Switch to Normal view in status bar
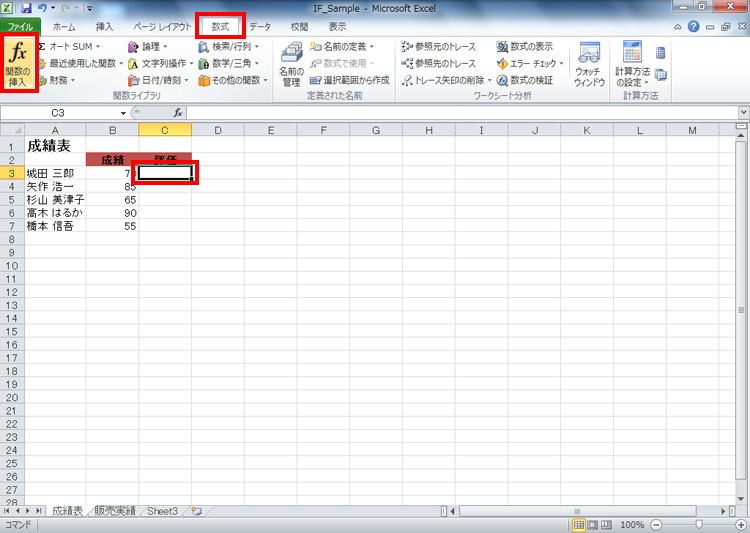The width and height of the screenshot is (750, 533). (579, 525)
